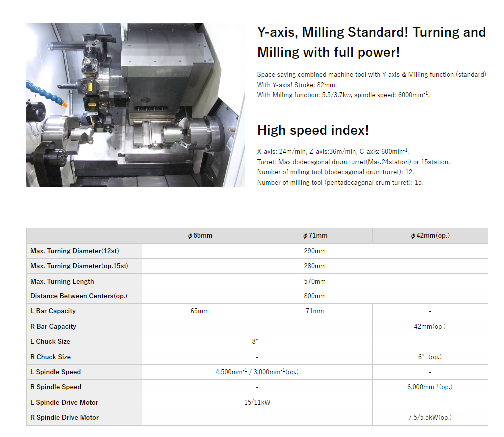Click the 'High speed index!' heading
The image size is (504, 437).
[x=313, y=130]
